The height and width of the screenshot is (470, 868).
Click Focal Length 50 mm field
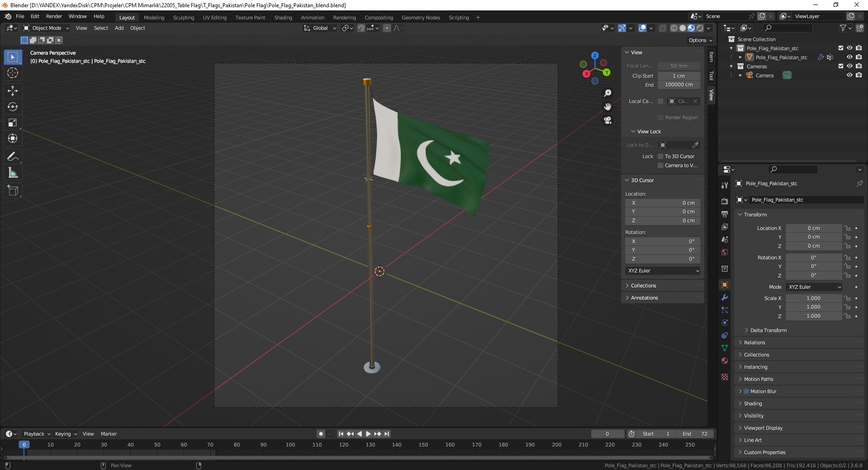coord(679,66)
